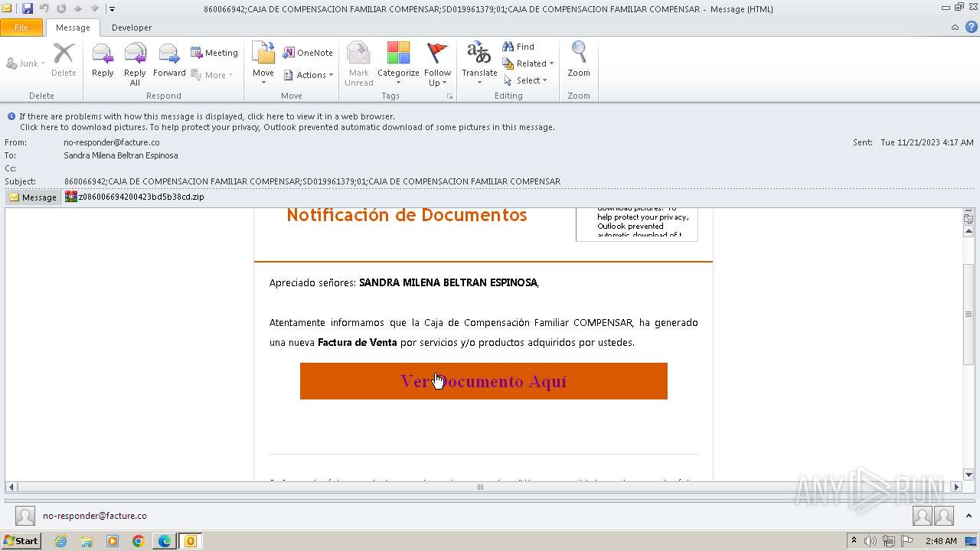Open File Explorer from taskbar

pyautogui.click(x=87, y=541)
